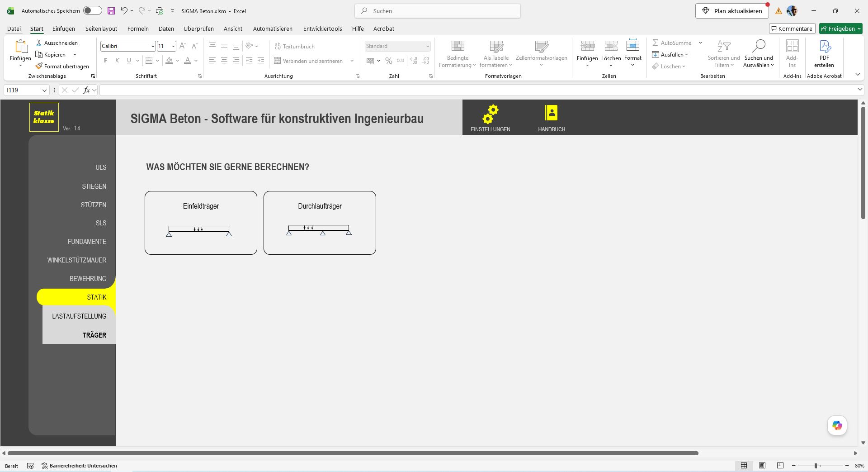The width and height of the screenshot is (868, 472).
Task: Click Zellenformatvorlagen icon
Action: (541, 46)
